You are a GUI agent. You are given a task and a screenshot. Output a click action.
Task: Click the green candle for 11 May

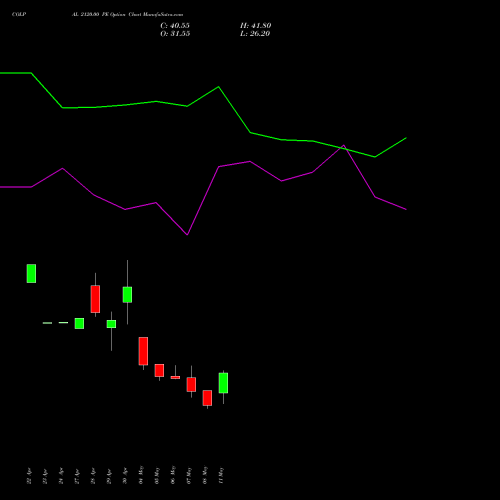coord(223,383)
